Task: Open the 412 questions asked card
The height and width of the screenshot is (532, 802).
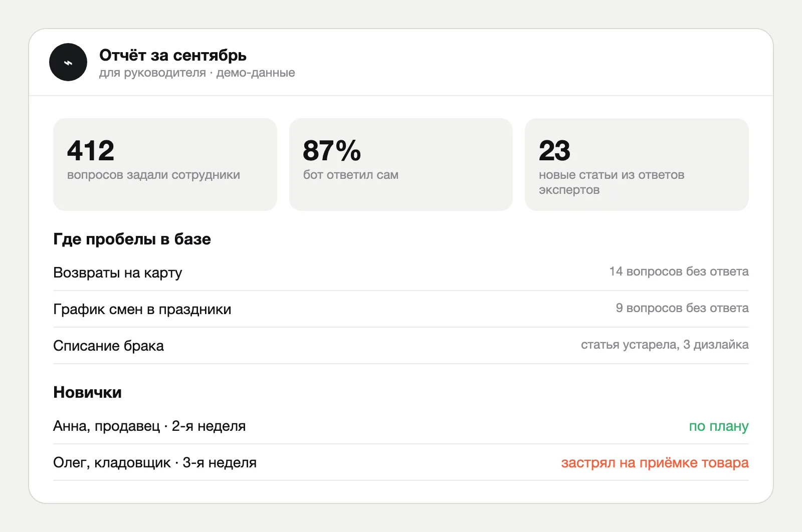Action: click(165, 164)
